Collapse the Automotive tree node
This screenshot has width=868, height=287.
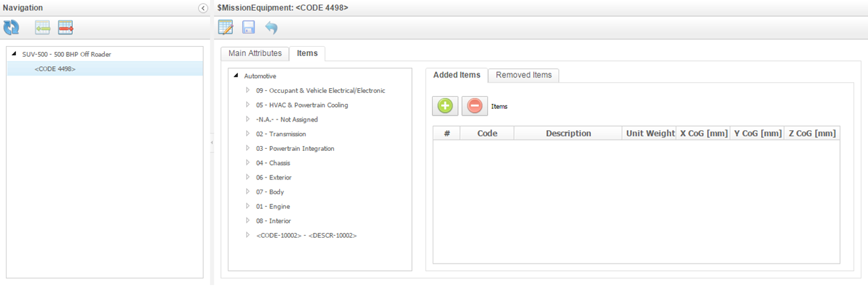coord(236,76)
